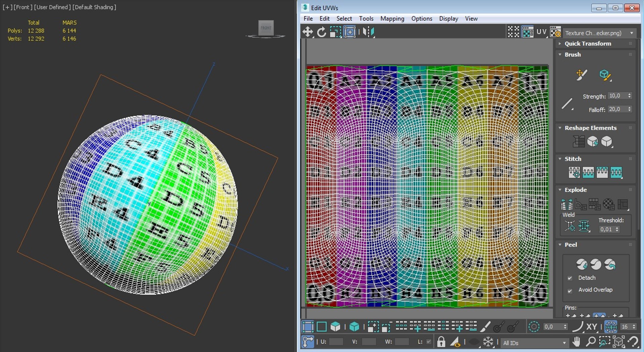The image size is (644, 352).
Task: Toggle the Detach checkbox
Action: [570, 278]
